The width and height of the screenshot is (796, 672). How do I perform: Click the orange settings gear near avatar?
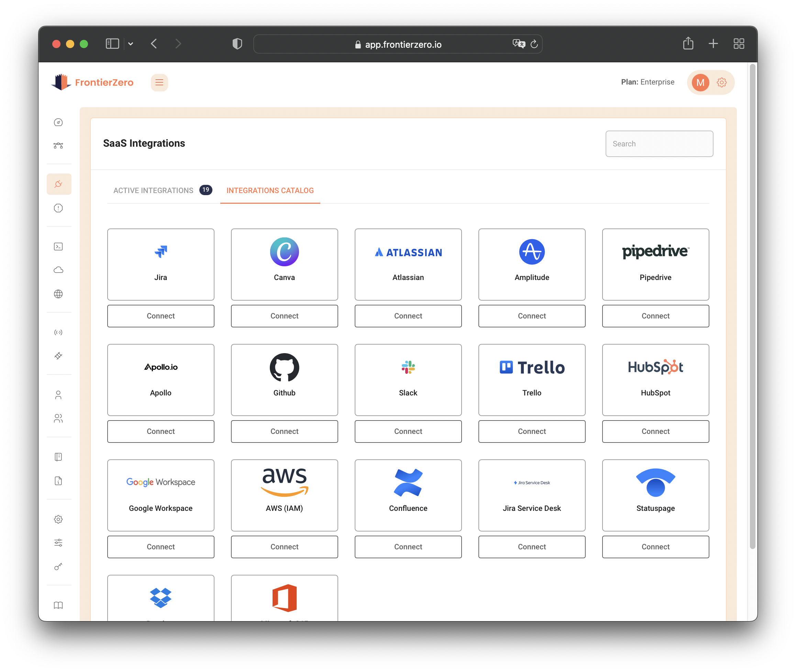(x=721, y=83)
